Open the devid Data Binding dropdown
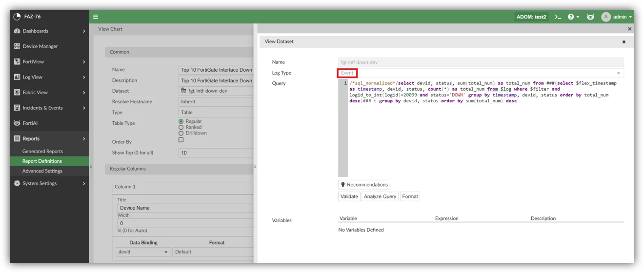Screen dimensions: 644x273 pos(143,252)
